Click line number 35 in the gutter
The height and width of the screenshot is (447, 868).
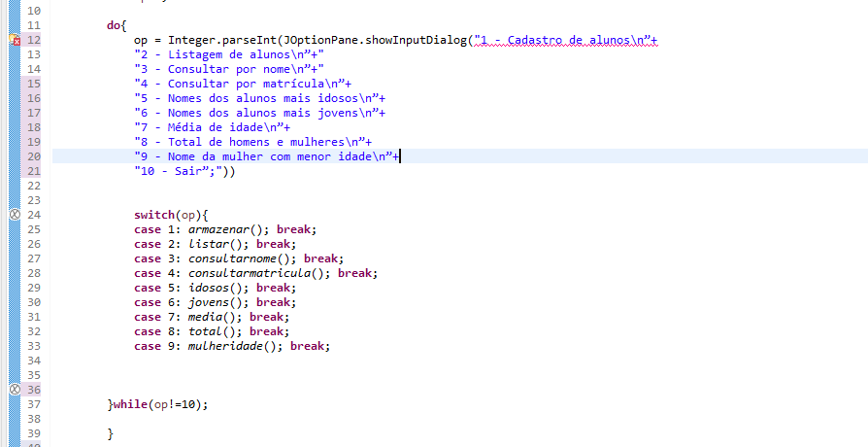click(34, 375)
